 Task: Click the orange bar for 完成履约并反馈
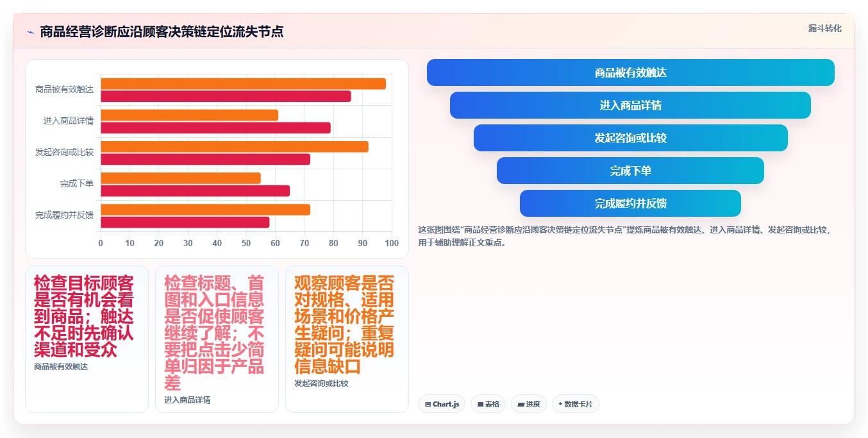click(x=206, y=210)
